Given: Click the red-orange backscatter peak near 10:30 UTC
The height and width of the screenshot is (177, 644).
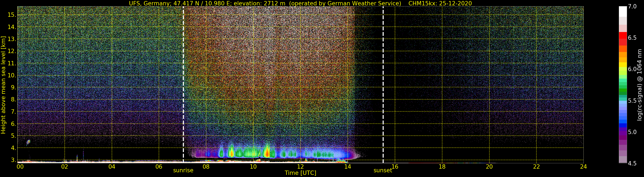Looking at the screenshot, I should click(267, 152).
